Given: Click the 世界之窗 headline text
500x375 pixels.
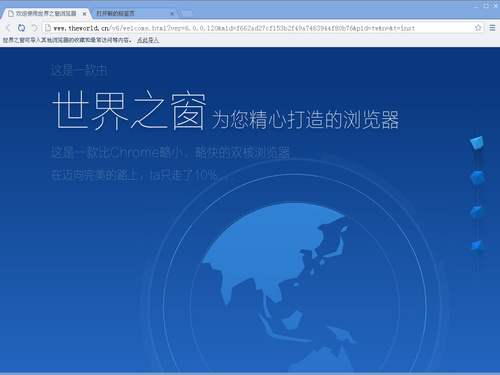Looking at the screenshot, I should (129, 110).
